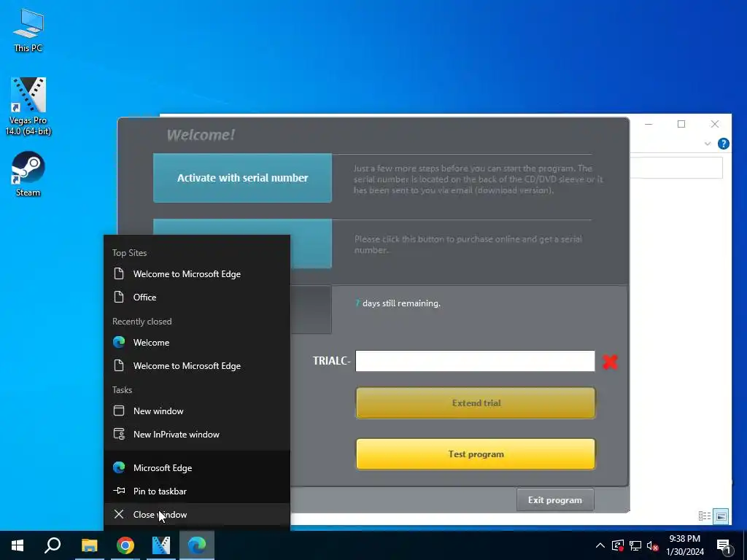The width and height of the screenshot is (747, 560).
Task: Choose New InPrivate window task
Action: coord(197,435)
